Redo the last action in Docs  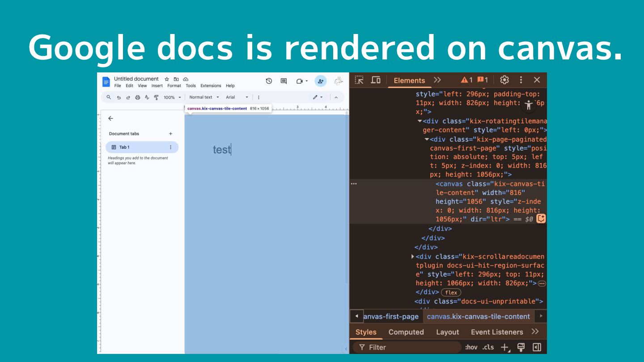128,97
